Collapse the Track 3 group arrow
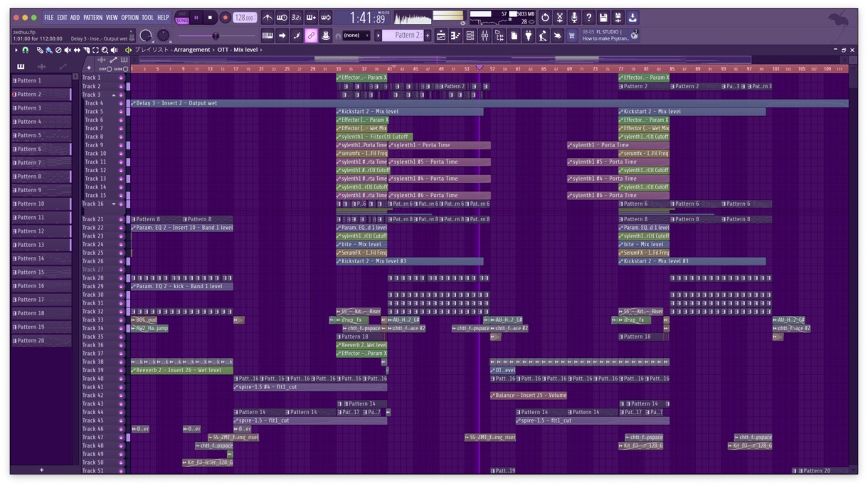868x486 pixels. [x=114, y=95]
